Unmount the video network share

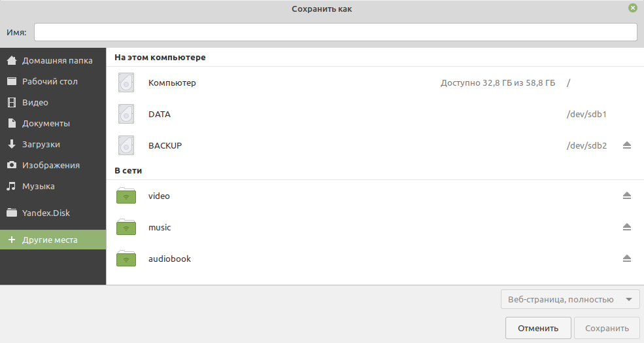pos(626,196)
